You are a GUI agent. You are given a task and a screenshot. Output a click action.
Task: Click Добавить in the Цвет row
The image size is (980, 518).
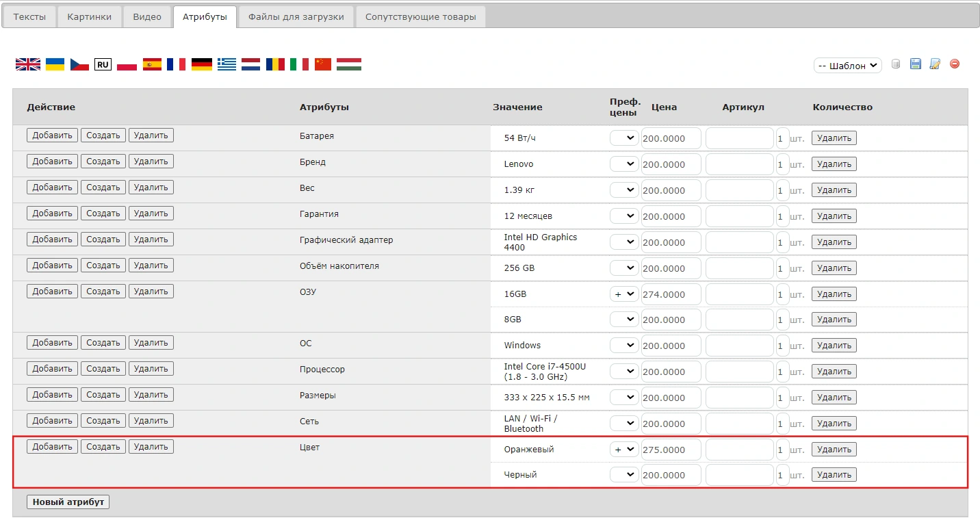(x=52, y=447)
